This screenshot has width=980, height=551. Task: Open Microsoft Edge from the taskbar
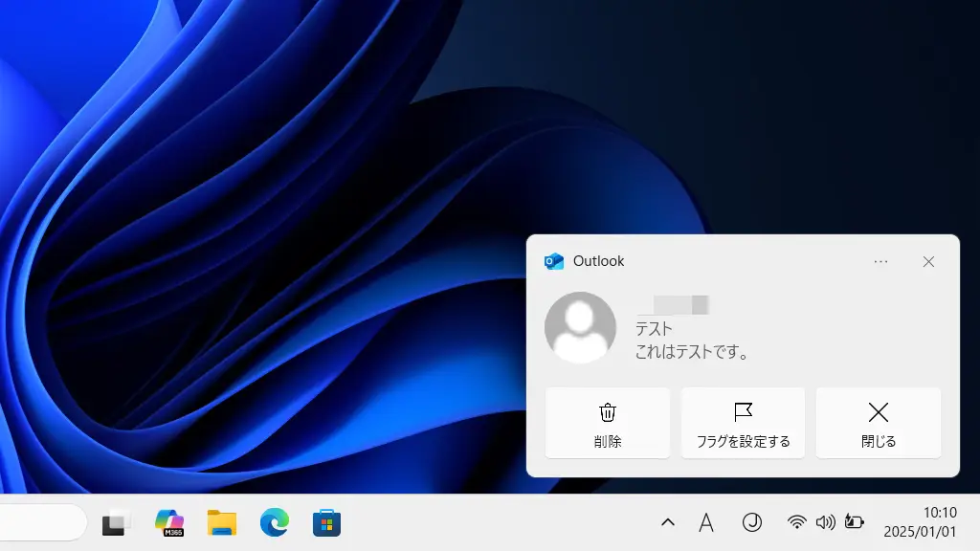tap(274, 522)
